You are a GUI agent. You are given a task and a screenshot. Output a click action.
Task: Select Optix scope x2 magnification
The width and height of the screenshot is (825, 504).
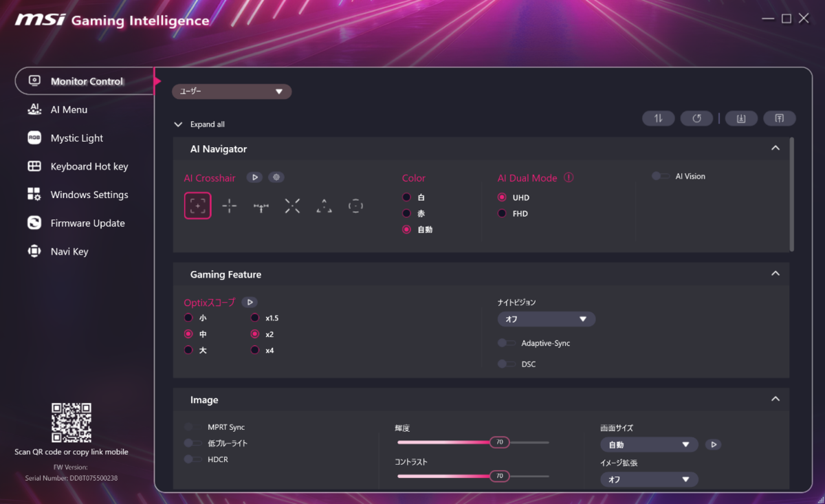(254, 334)
